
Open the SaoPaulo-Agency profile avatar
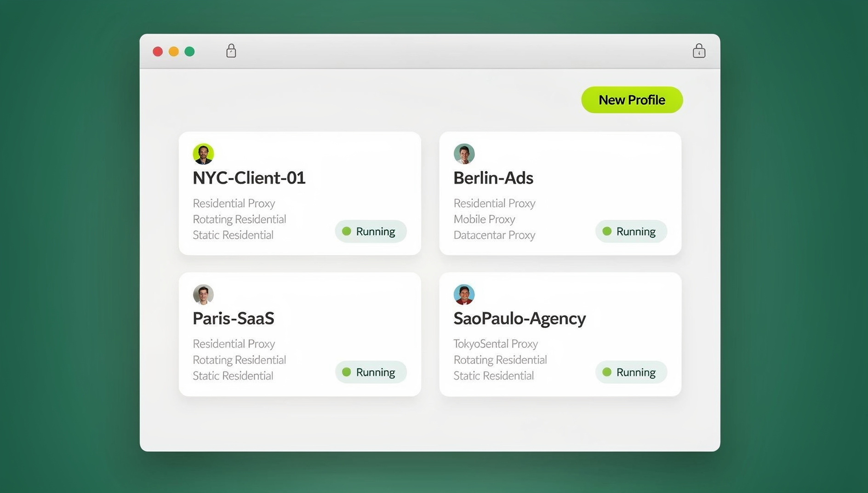point(464,294)
